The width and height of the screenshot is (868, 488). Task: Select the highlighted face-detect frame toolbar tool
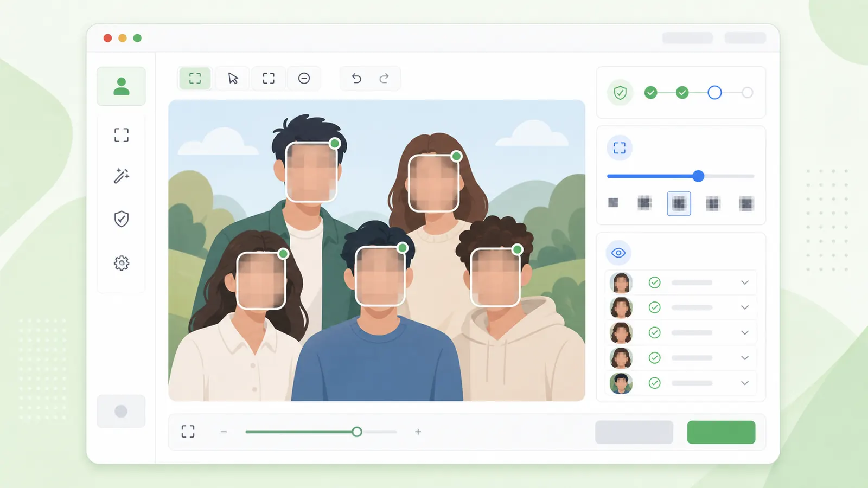click(195, 79)
